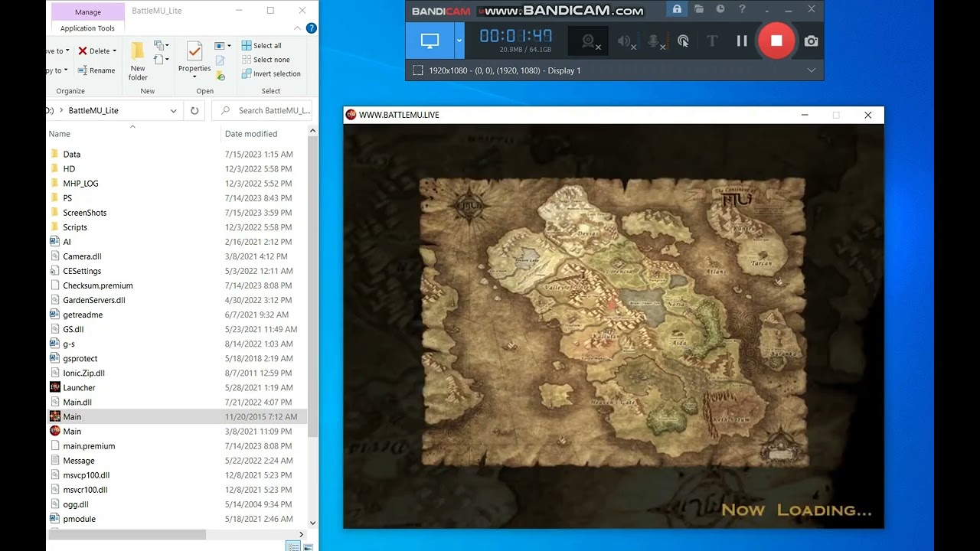The width and height of the screenshot is (980, 551).
Task: Select the Scripts folder
Action: tap(176, 227)
